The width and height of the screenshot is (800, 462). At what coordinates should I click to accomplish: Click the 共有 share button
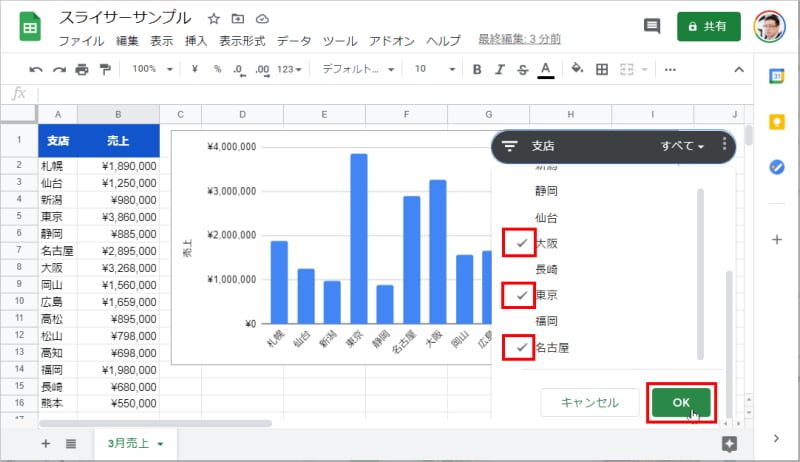pyautogui.click(x=709, y=27)
